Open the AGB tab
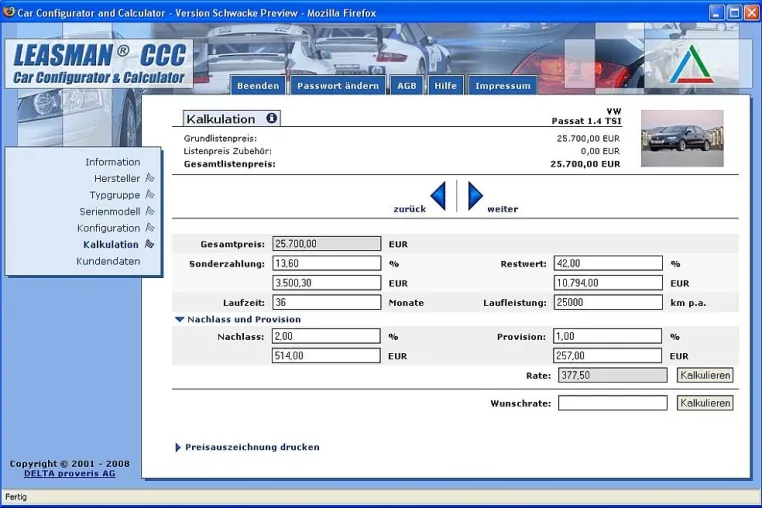This screenshot has height=508, width=762. (x=407, y=86)
